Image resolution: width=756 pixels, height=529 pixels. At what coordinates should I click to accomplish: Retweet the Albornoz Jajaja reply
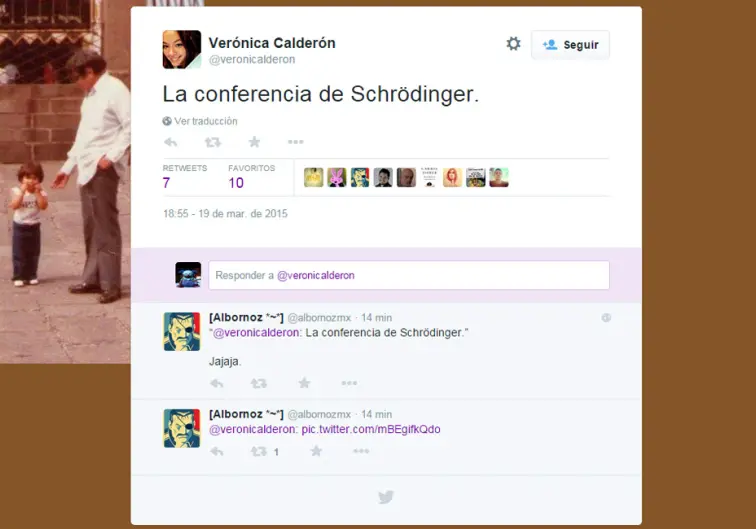(x=259, y=384)
